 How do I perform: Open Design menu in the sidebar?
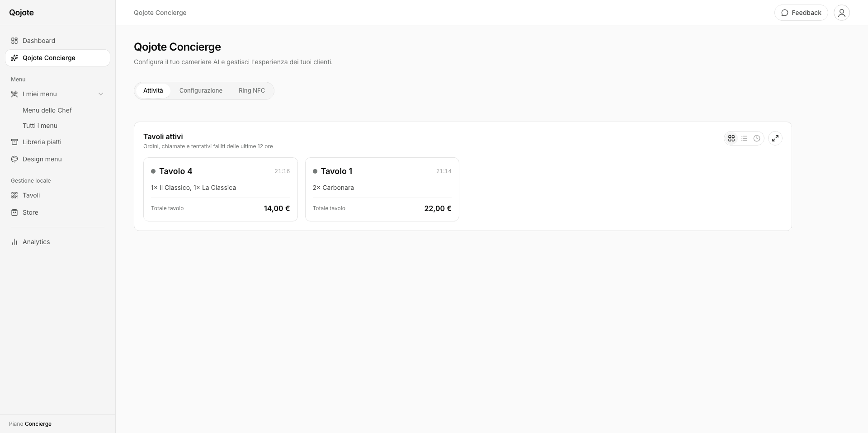click(x=57, y=159)
